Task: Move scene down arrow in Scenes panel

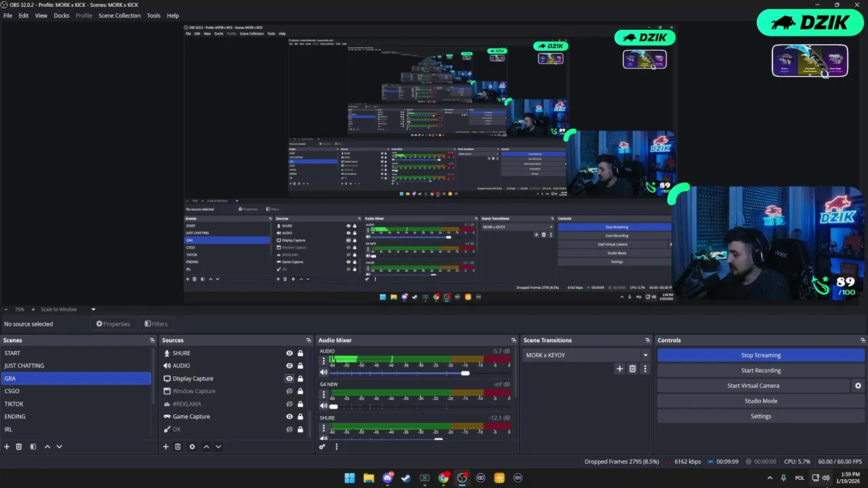Action: click(x=59, y=447)
